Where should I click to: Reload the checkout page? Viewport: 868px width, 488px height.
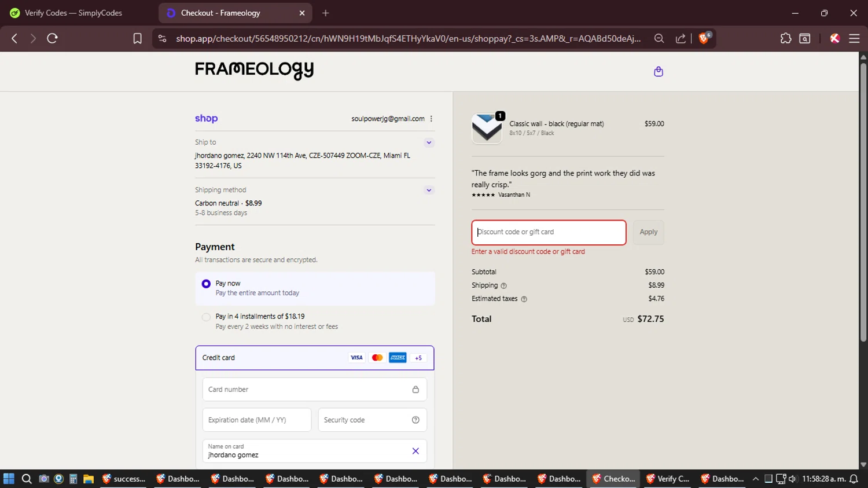coord(52,38)
